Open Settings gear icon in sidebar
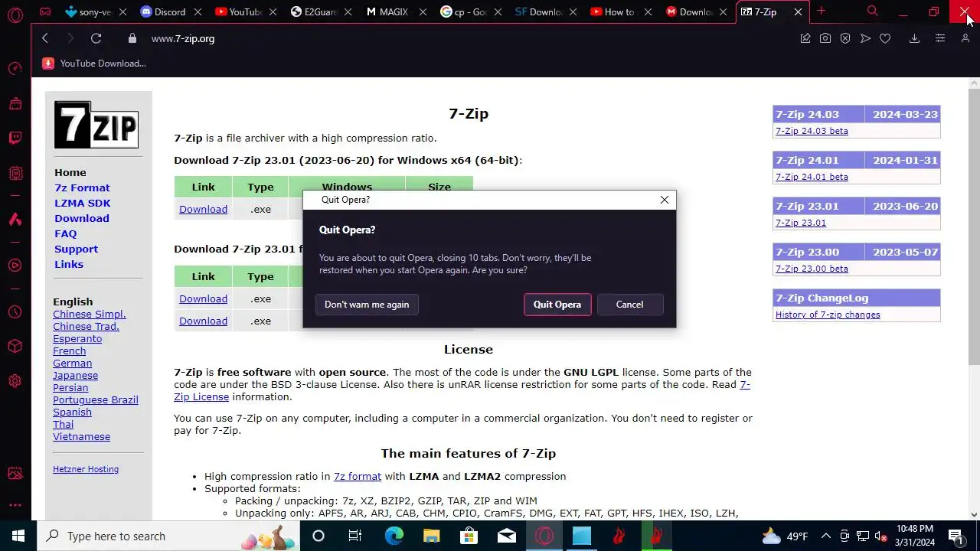 point(15,381)
